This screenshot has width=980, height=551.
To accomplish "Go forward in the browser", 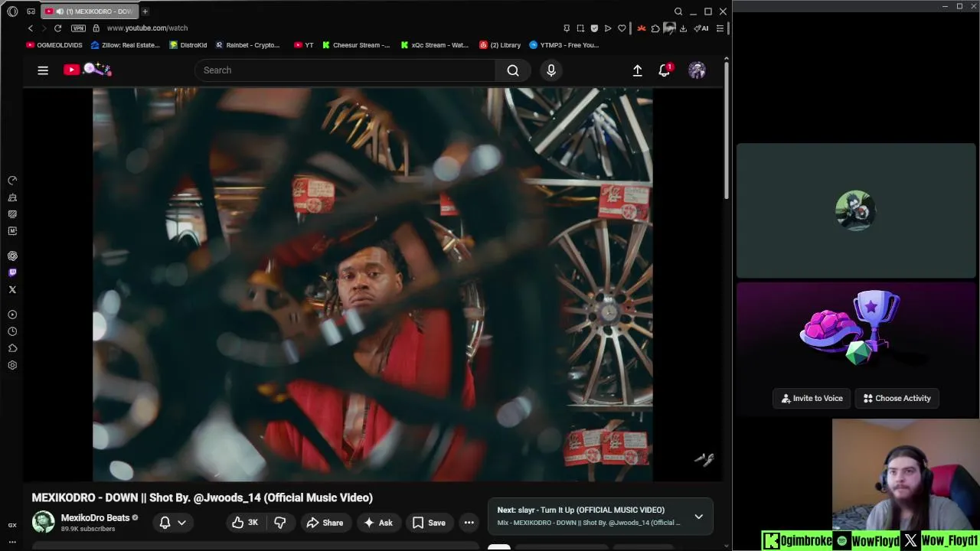I will tap(44, 28).
